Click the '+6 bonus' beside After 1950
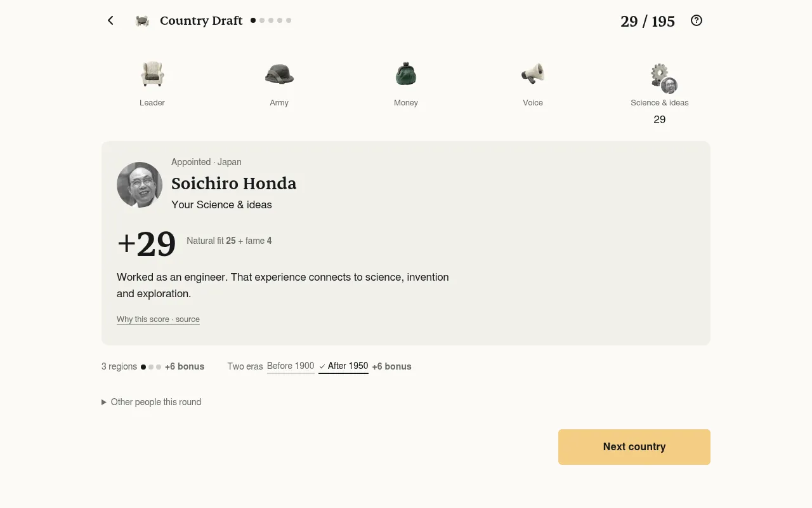 pos(391,366)
